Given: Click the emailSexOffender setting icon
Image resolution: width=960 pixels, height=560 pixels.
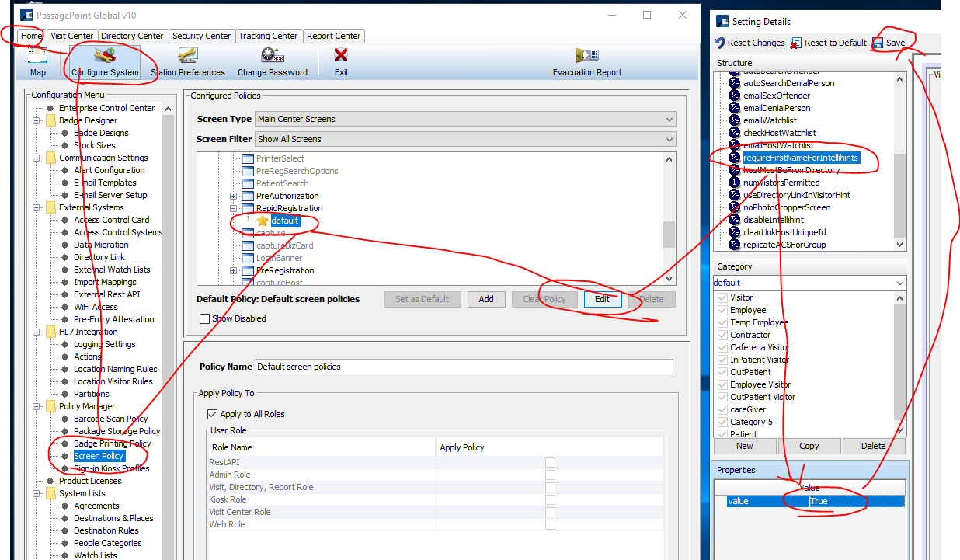Looking at the screenshot, I should pyautogui.click(x=735, y=96).
